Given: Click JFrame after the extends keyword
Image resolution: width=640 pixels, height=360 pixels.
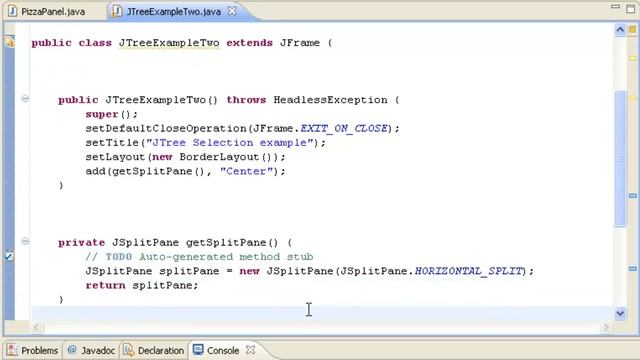Looking at the screenshot, I should point(300,43).
